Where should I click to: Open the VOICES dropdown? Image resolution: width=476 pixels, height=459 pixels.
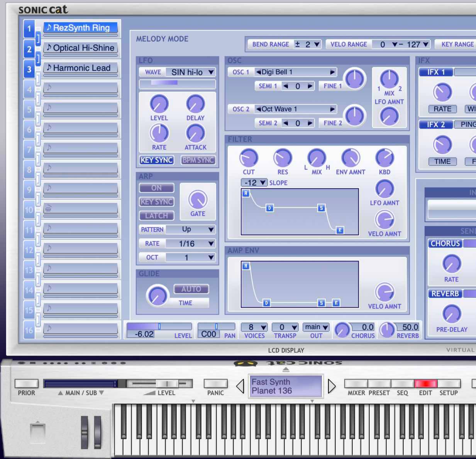tap(254, 327)
